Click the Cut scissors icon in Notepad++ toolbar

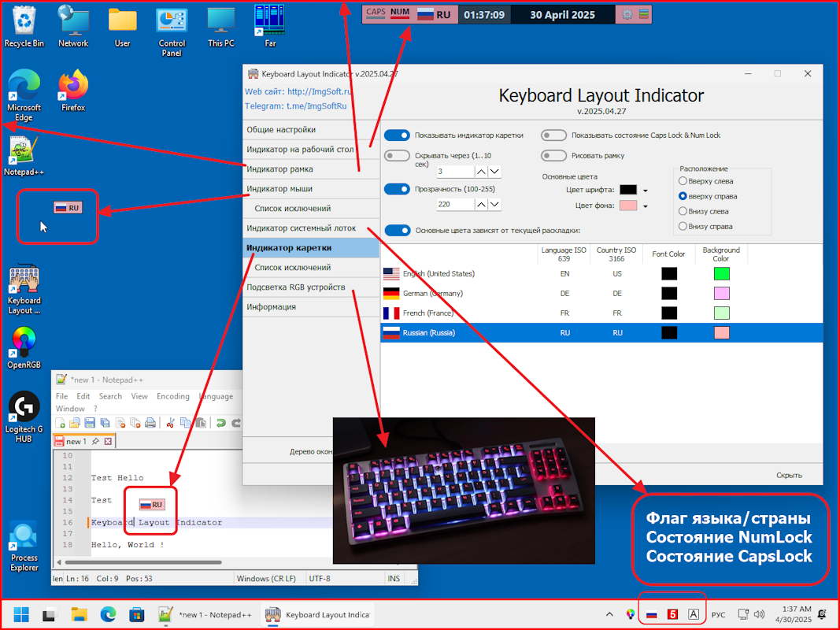tap(170, 423)
